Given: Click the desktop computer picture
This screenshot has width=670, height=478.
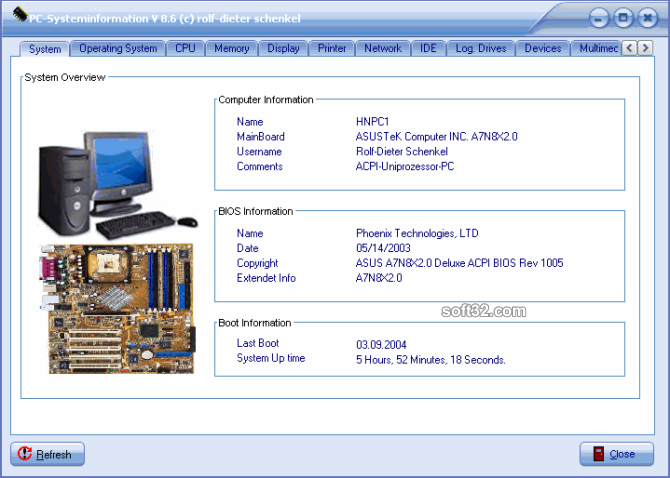Looking at the screenshot, I should 118,185.
